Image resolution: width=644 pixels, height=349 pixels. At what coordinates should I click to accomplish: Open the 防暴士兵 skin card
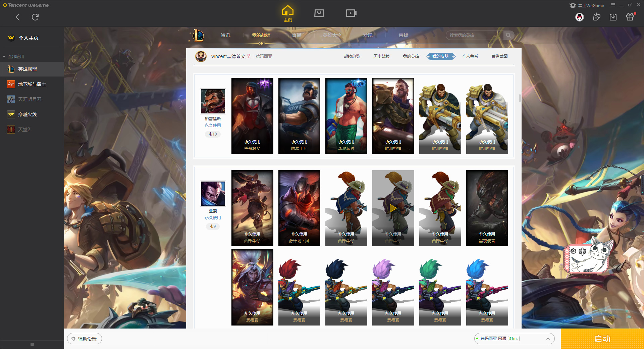[299, 116]
